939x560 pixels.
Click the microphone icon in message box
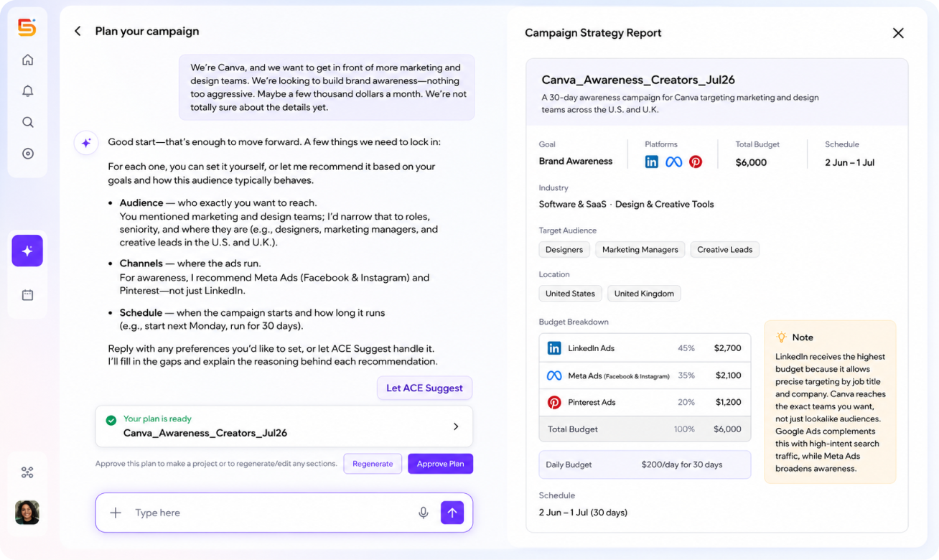click(424, 513)
